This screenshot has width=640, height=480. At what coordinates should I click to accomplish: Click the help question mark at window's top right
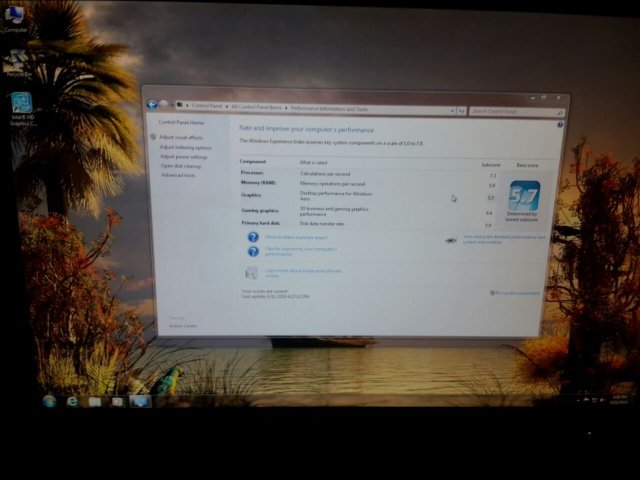560,125
